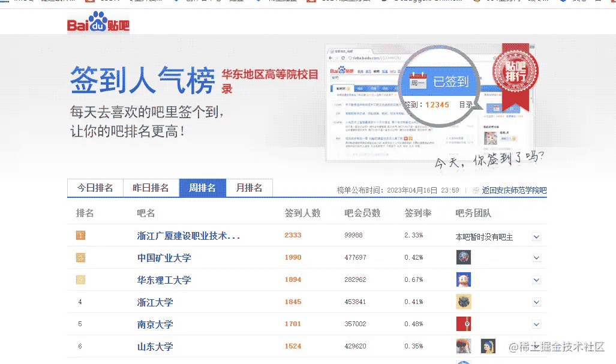Viewport: 616px width, 364px height.
Task: Click the 吧名 column header
Action: [x=146, y=213]
